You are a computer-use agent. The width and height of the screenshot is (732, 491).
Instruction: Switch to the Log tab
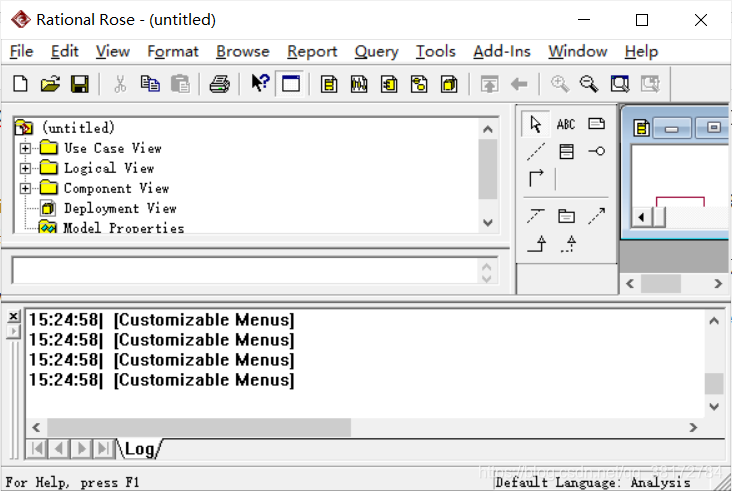pyautogui.click(x=139, y=449)
